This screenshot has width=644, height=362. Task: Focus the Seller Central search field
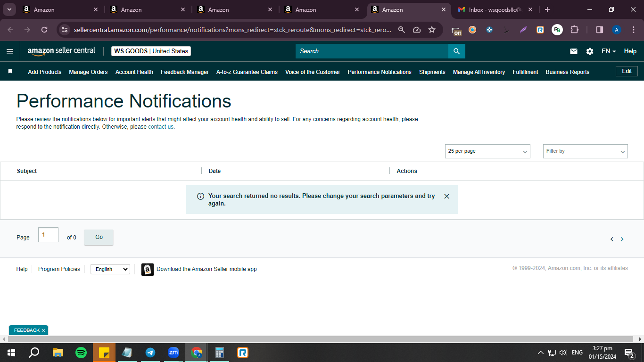tap(372, 51)
